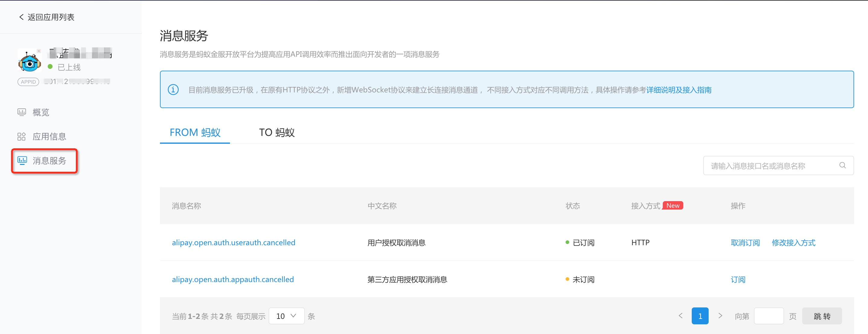Click the search magnifier icon
The height and width of the screenshot is (334, 868).
(x=843, y=165)
